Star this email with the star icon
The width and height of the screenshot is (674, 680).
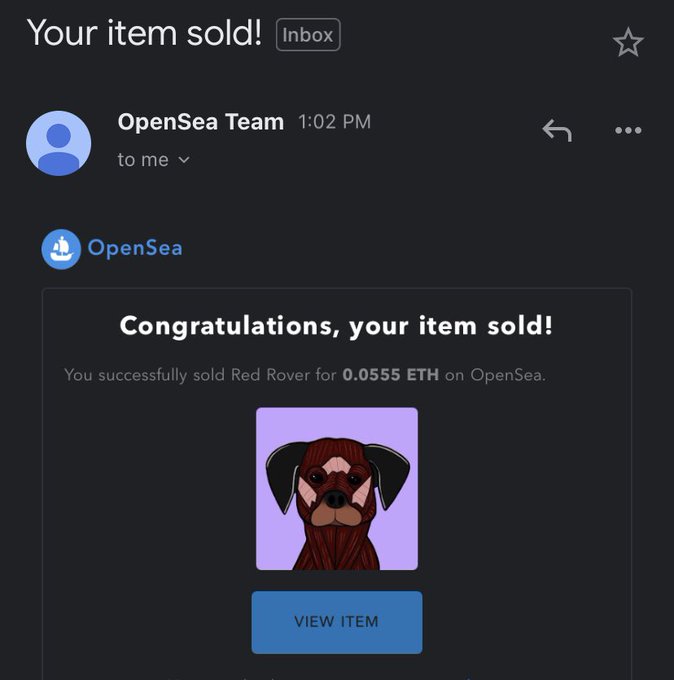click(628, 42)
